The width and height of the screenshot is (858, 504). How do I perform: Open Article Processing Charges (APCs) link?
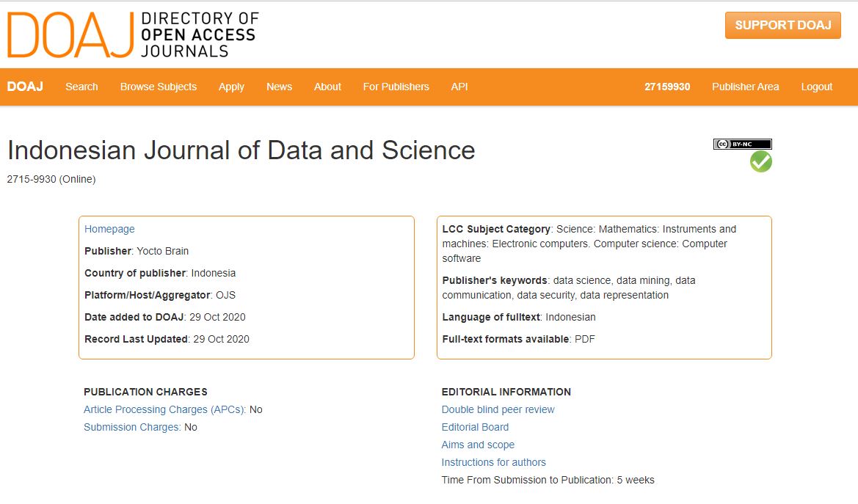coord(164,410)
